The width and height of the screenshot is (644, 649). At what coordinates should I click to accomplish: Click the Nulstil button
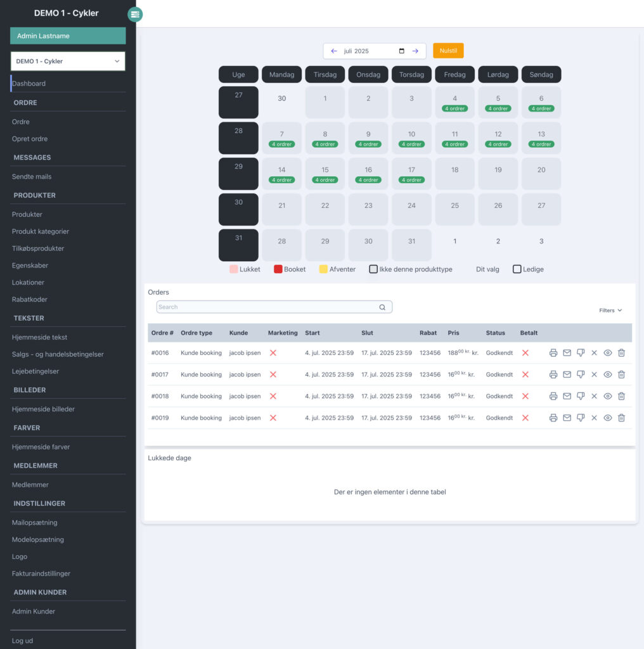click(x=448, y=51)
